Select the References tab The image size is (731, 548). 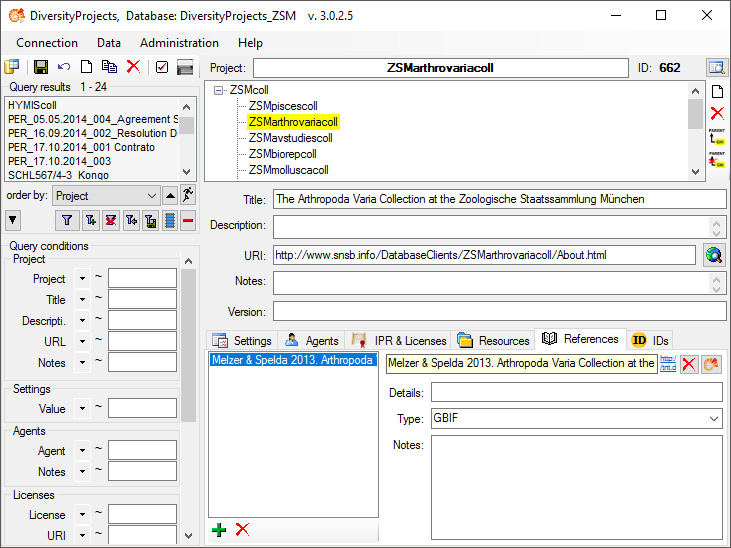[580, 339]
